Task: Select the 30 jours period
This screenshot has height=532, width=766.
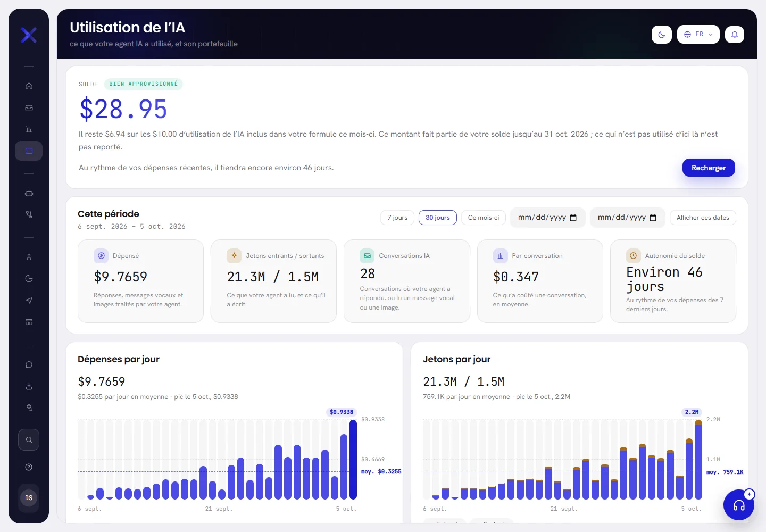Action: tap(438, 218)
